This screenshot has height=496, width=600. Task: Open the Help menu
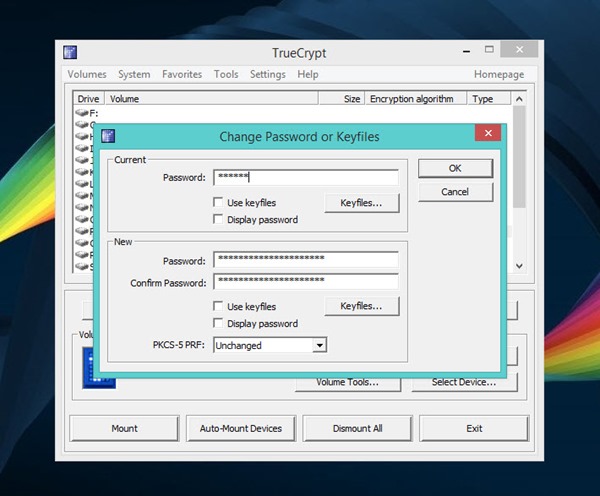coord(308,74)
